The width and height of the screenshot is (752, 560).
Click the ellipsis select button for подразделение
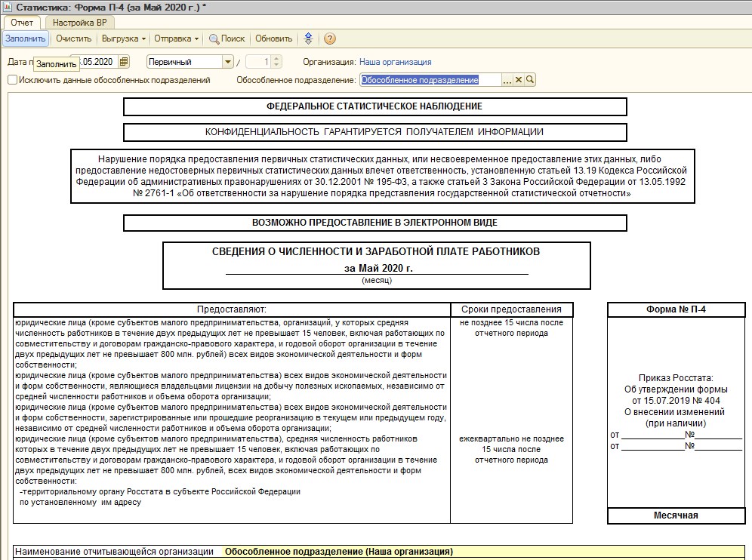pos(507,80)
